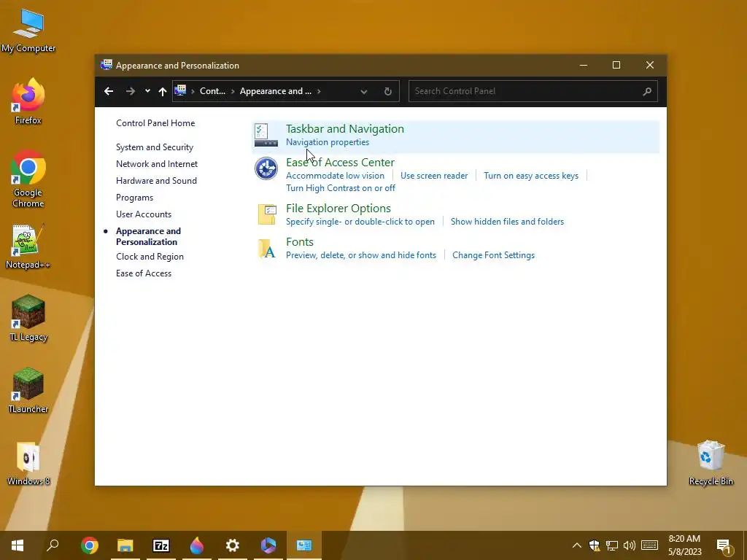Open the recent locations dropdown

pos(147,91)
